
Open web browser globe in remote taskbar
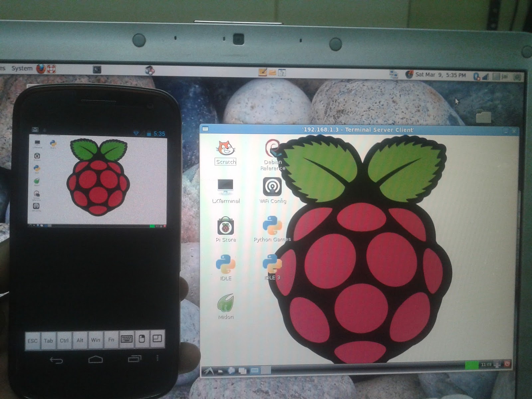[x=231, y=370]
